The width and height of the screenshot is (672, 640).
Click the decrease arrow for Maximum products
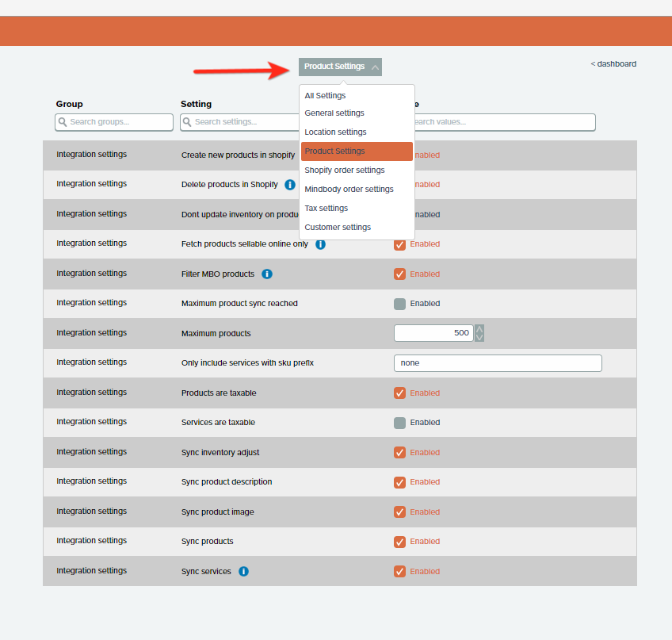(479, 337)
